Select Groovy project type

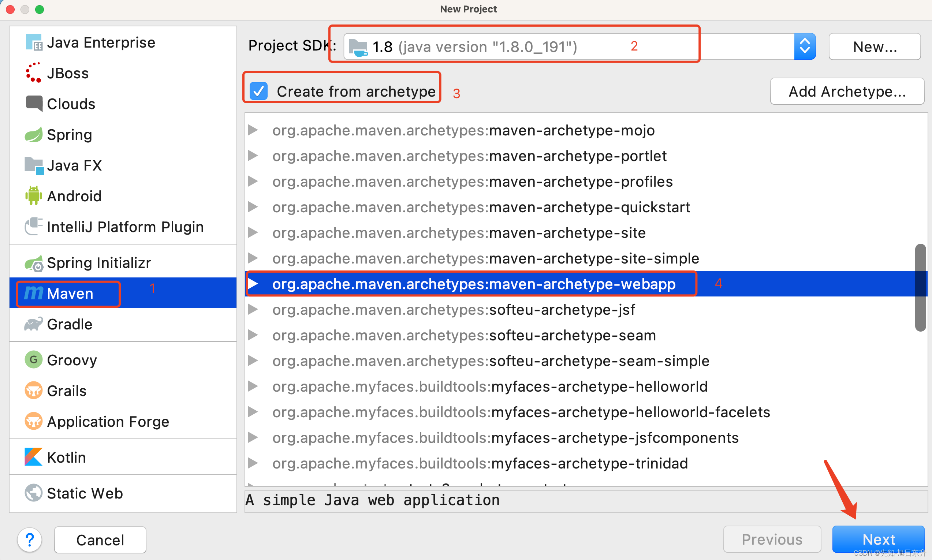(123, 360)
